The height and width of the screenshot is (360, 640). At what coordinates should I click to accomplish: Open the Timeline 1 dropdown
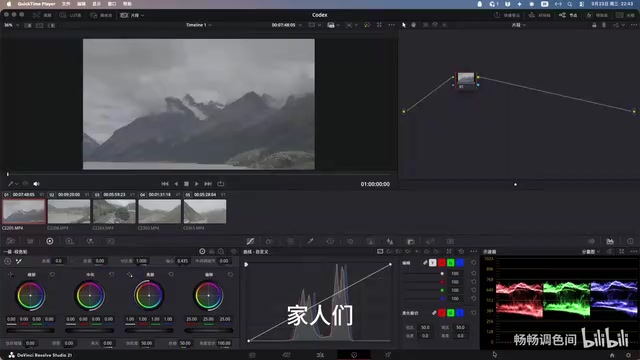(x=199, y=25)
